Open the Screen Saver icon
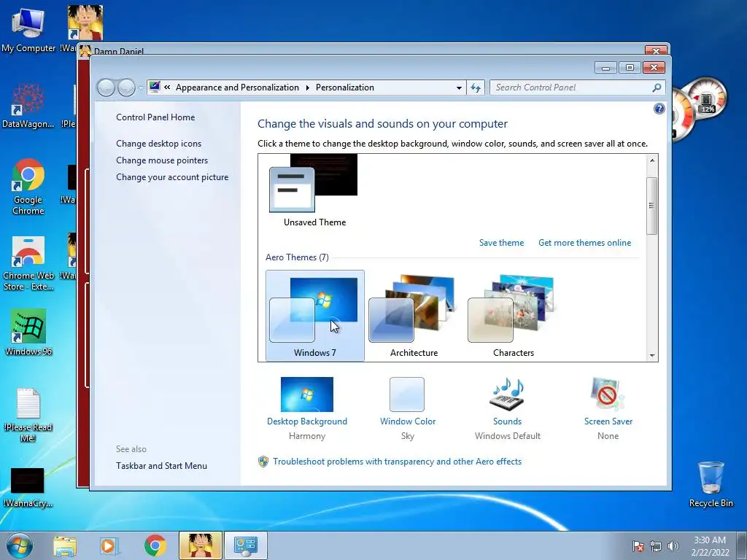Viewport: 747px width, 560px height. [x=608, y=394]
